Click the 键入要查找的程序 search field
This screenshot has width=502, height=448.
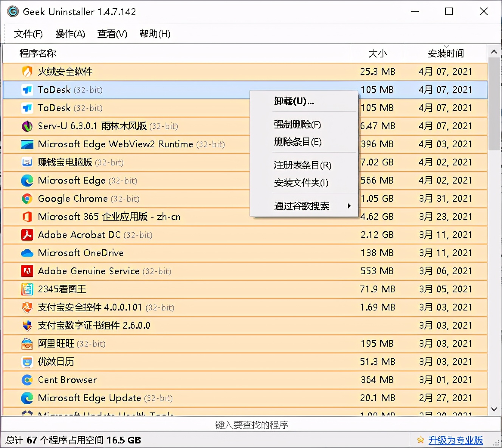251,425
